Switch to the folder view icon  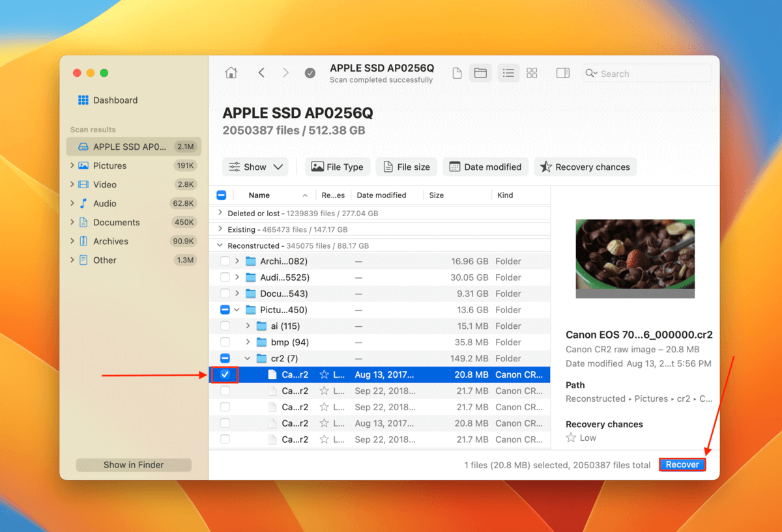480,73
